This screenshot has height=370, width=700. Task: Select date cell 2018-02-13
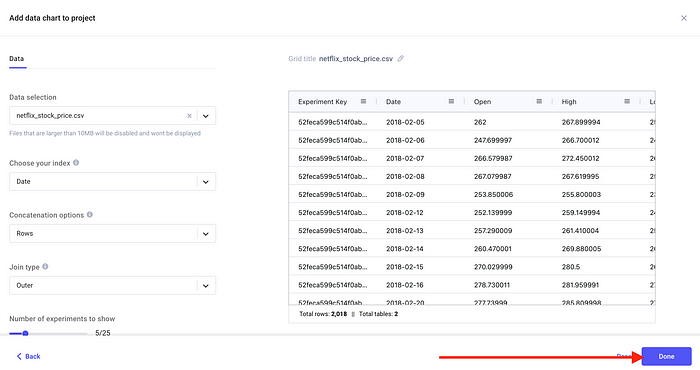(404, 231)
